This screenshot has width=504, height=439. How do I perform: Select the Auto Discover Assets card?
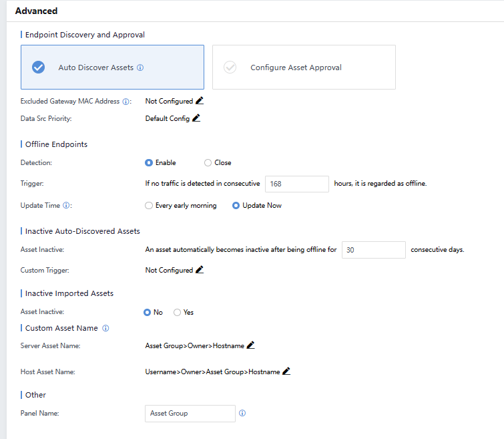click(x=112, y=67)
